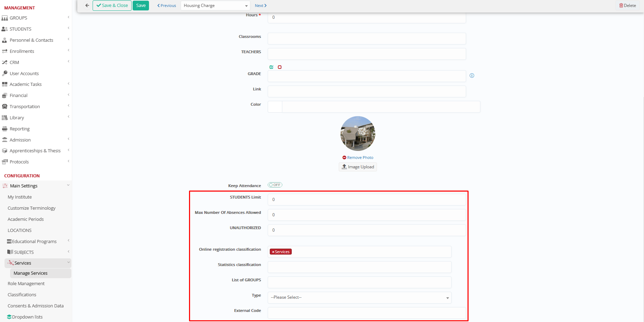Click the red deselect-all square icon
This screenshot has height=322, width=644.
[280, 67]
